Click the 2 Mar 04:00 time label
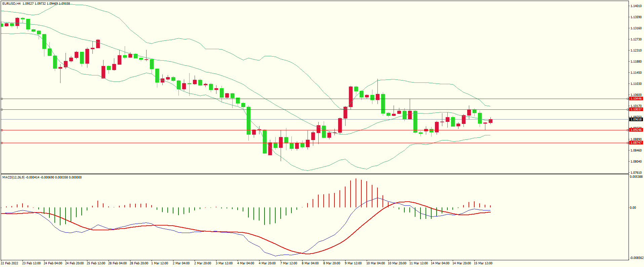644x267 pixels. click(x=181, y=263)
